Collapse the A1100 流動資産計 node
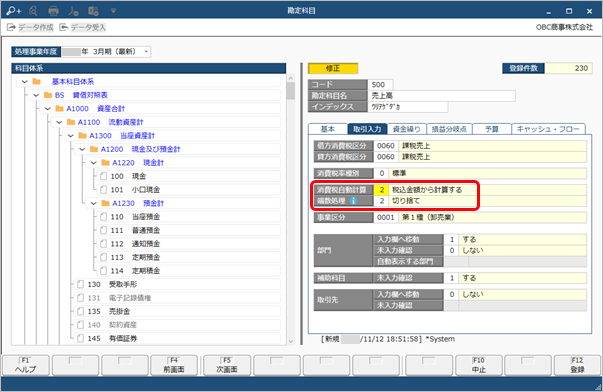Image resolution: width=603 pixels, height=392 pixels. pyautogui.click(x=59, y=122)
